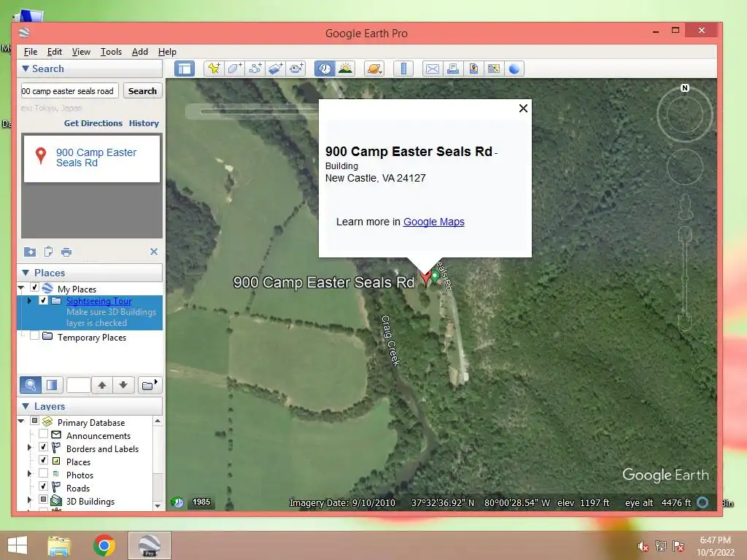Toggle the sidebar with the Hide Sidebar icon
The height and width of the screenshot is (560, 747).
(185, 69)
